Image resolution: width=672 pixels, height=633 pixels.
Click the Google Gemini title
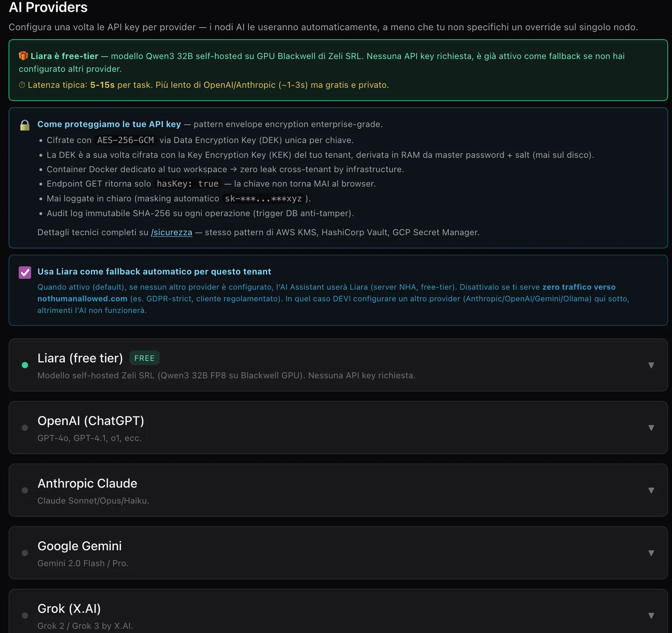(79, 546)
